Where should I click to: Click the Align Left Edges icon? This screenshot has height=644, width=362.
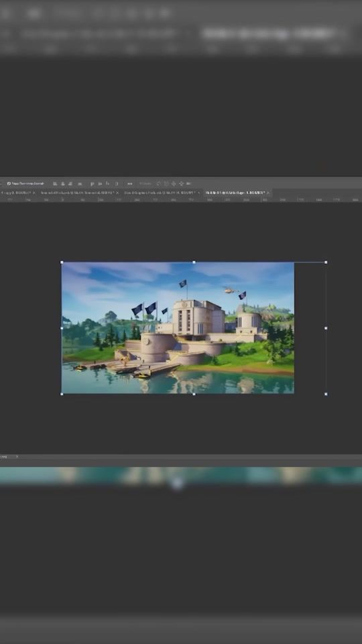tap(55, 184)
